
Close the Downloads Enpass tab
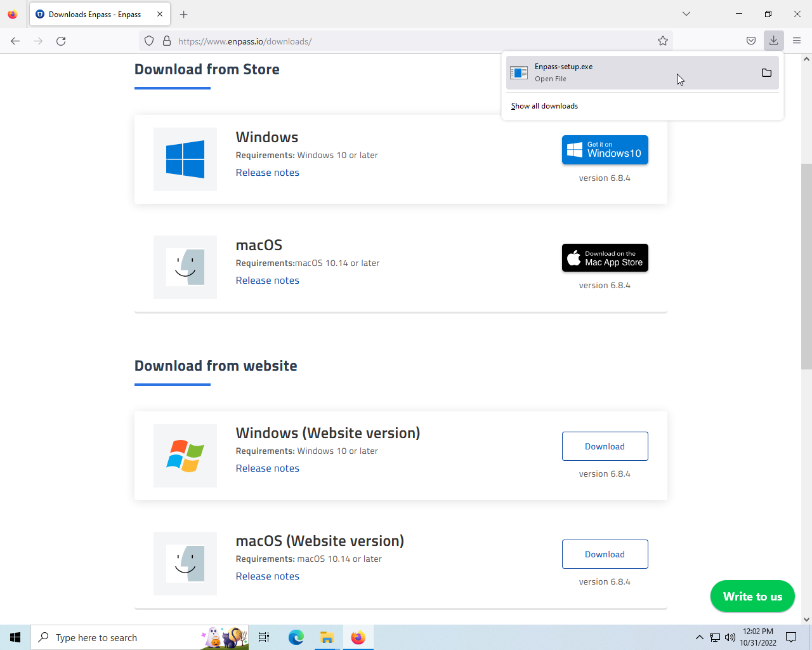click(160, 14)
